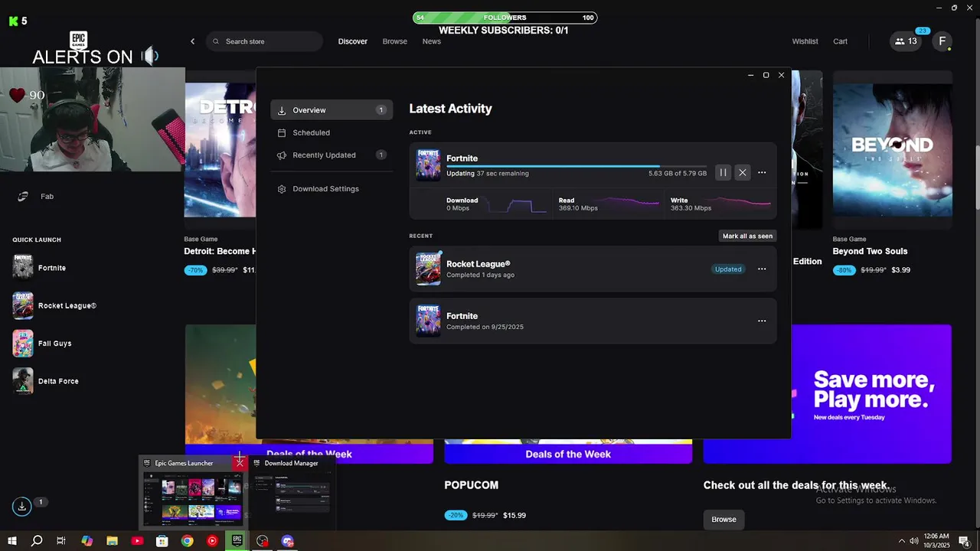Switch to the Browse tab
Image resolution: width=980 pixels, height=551 pixels.
point(395,41)
